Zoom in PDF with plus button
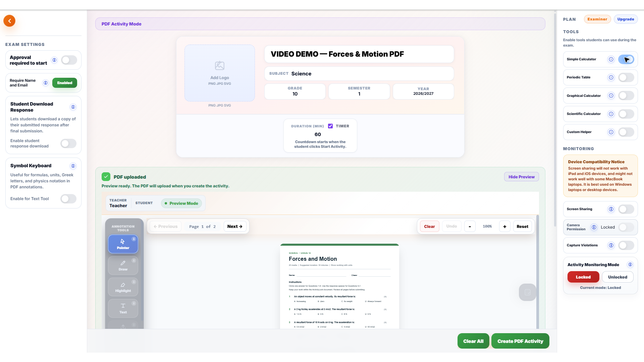The height and width of the screenshot is (362, 644). point(505,227)
